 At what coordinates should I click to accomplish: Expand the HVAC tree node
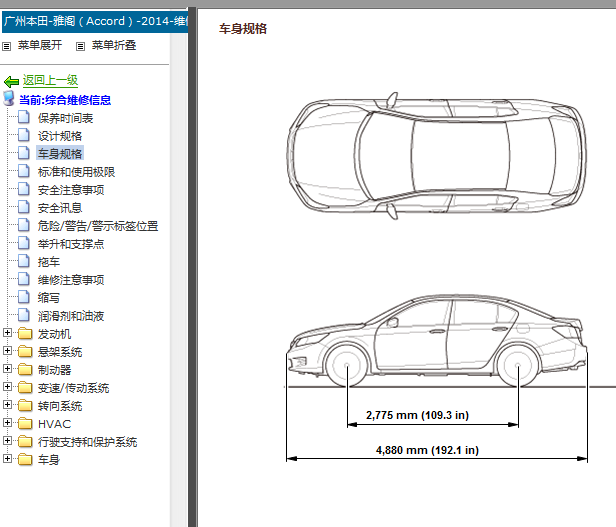coord(7,423)
